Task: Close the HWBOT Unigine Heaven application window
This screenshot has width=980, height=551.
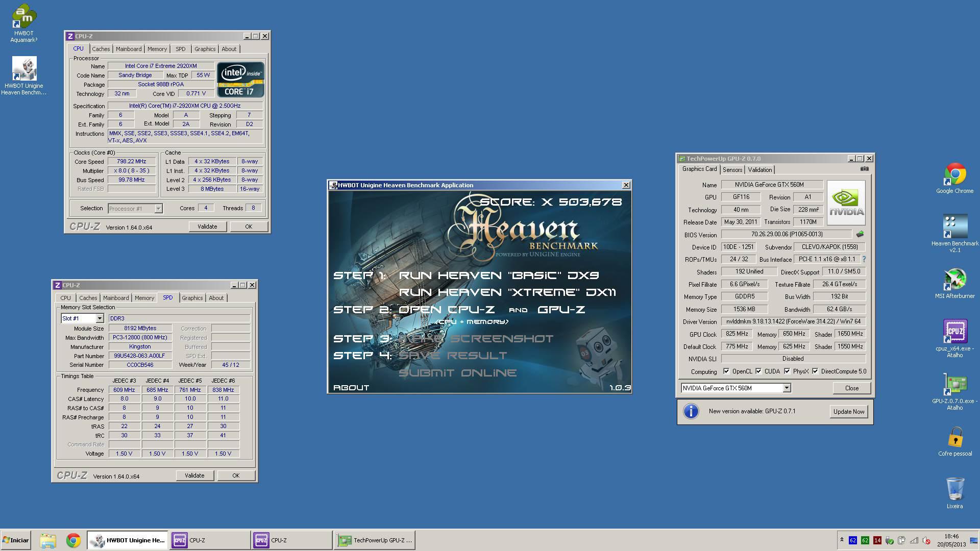Action: 626,185
